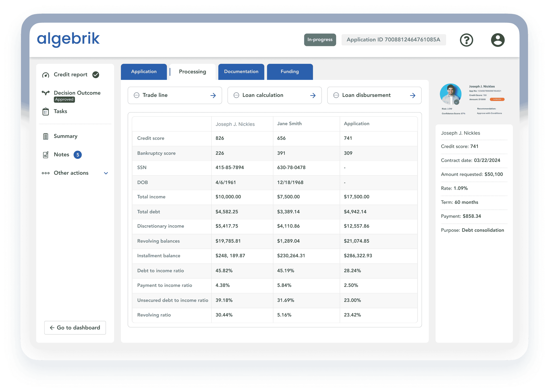This screenshot has height=392, width=549.
Task: Open Credit report in sidebar
Action: [x=70, y=75]
